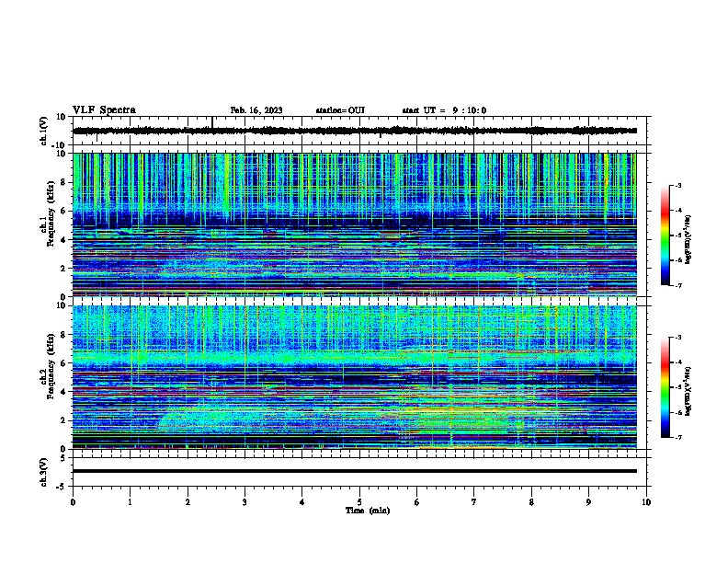
Task: Click time axis tick label "4"
Action: click(302, 502)
